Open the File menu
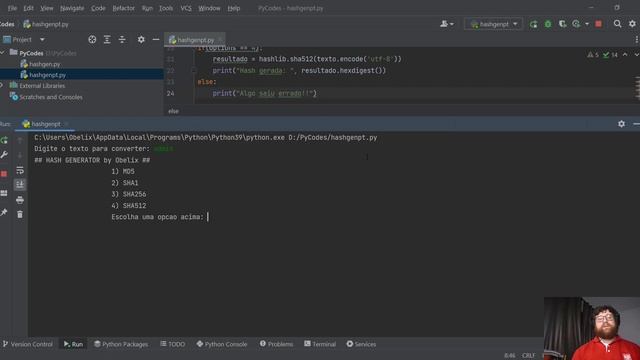Screen dimensions: 640x360 click(12, 8)
